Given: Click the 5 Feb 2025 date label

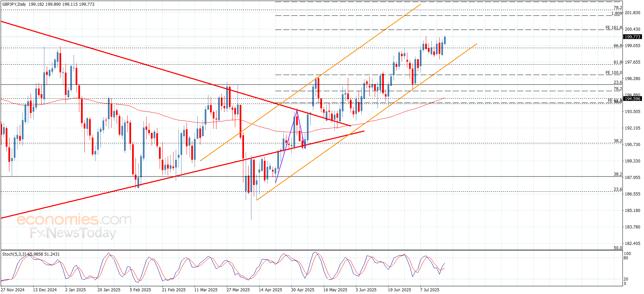Looking at the screenshot, I should [140, 290].
